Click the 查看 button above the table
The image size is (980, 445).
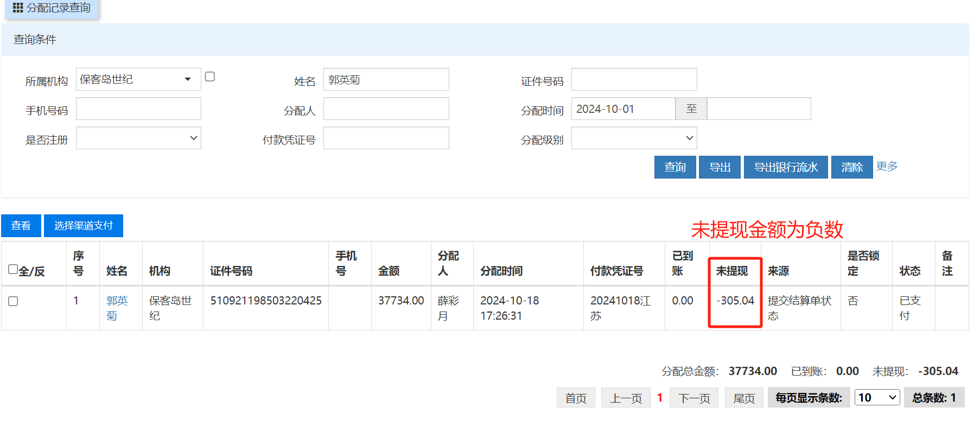(x=21, y=226)
